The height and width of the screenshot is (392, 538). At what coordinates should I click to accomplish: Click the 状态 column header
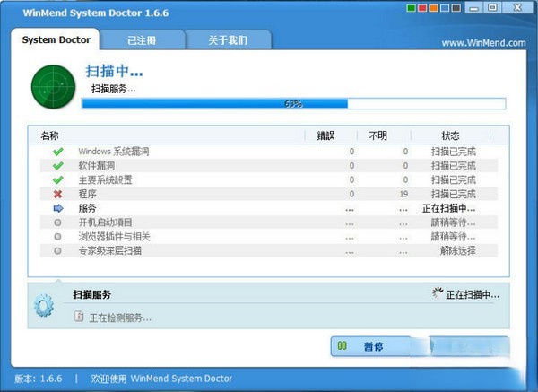point(450,135)
